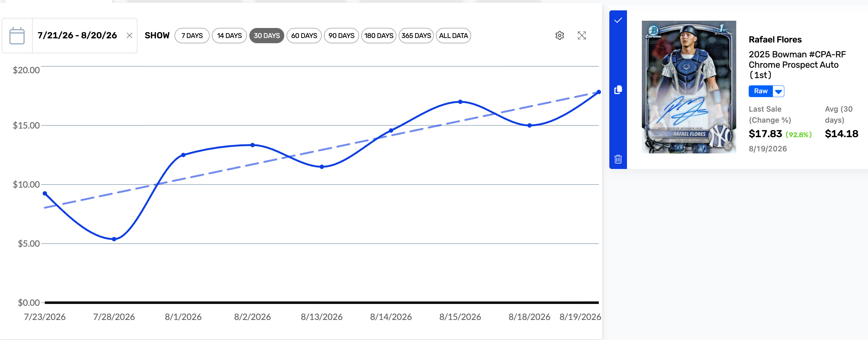The width and height of the screenshot is (868, 340).
Task: Click the $0.00 y-axis label
Action: coord(29,303)
